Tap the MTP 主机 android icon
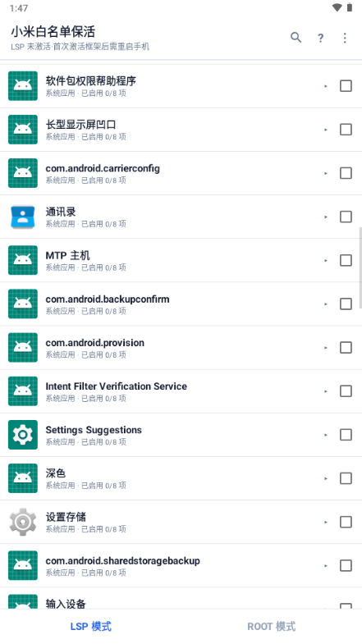Viewport: 362px width, 644px height. tap(23, 260)
